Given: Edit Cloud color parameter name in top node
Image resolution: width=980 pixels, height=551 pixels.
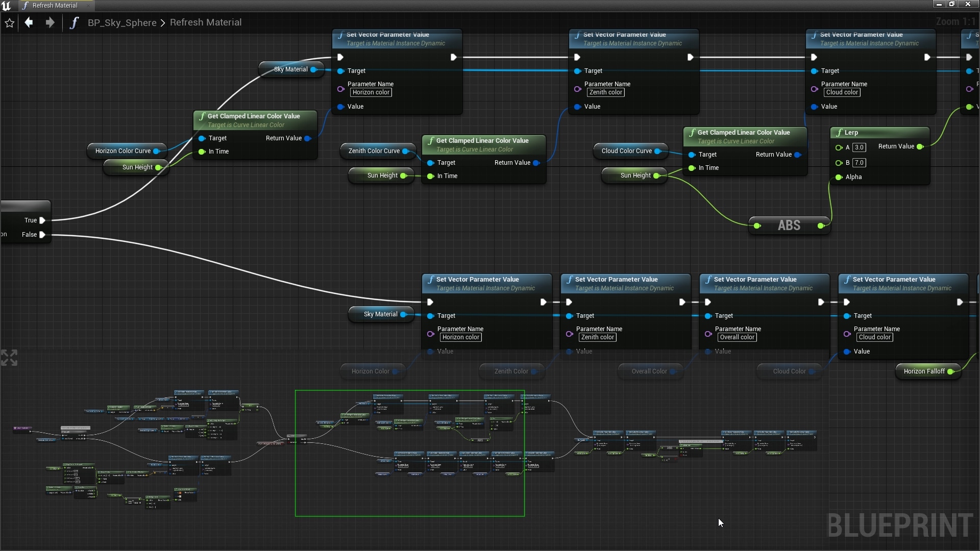Looking at the screenshot, I should [x=842, y=92].
